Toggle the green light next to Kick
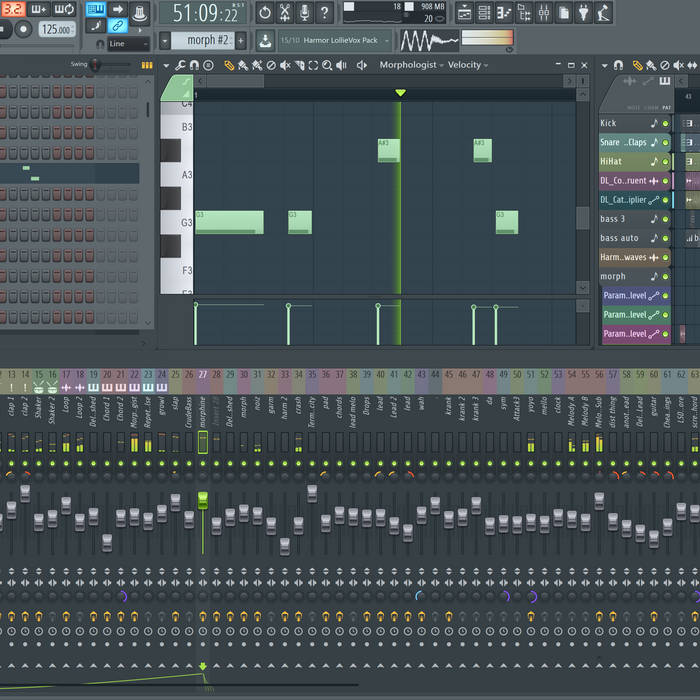The image size is (700, 700). (x=666, y=124)
